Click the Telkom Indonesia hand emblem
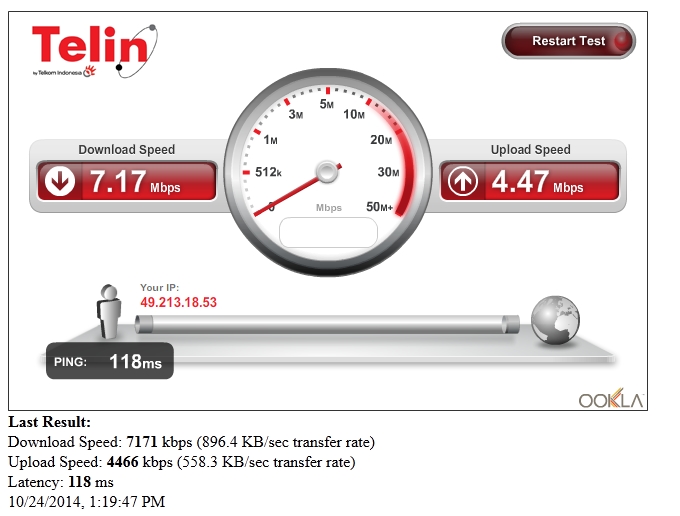Viewport: 680px width, 516px height. [x=89, y=71]
